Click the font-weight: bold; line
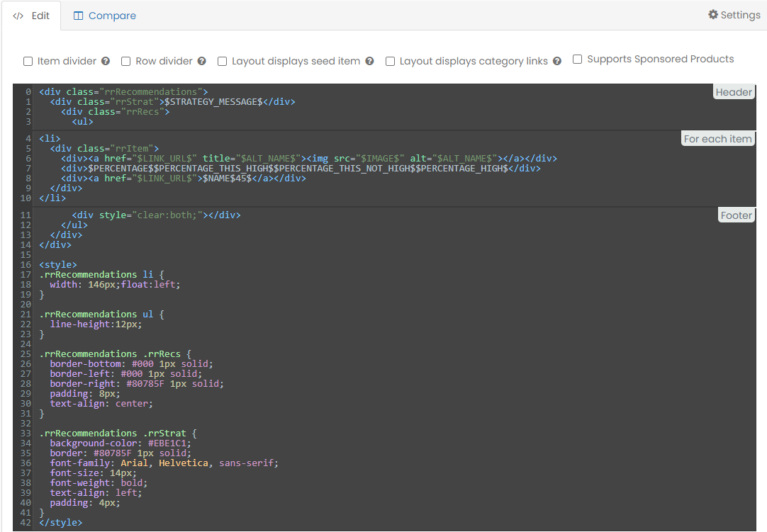767x532 pixels. pyautogui.click(x=99, y=482)
